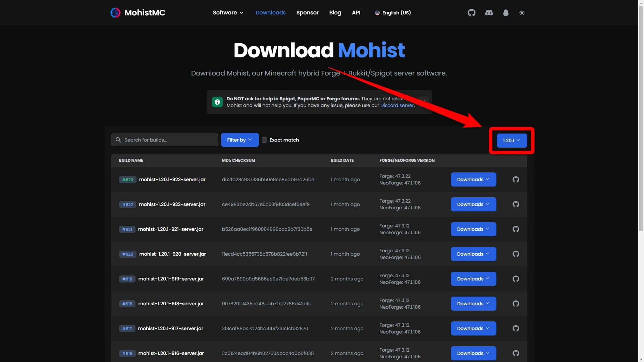Viewport: 644px width, 362px height.
Task: Open GitHub icon for build #917
Action: (x=516, y=328)
